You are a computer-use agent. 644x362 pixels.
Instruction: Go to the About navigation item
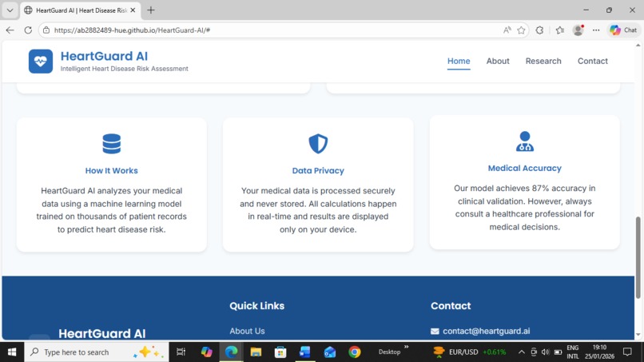[498, 62]
